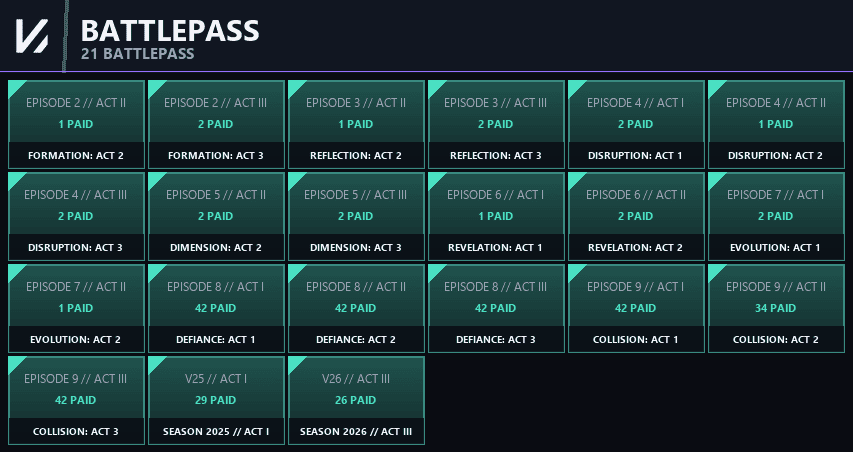Open the Collision: Act 2 card with 34 paid
This screenshot has height=452, width=853.
click(776, 308)
